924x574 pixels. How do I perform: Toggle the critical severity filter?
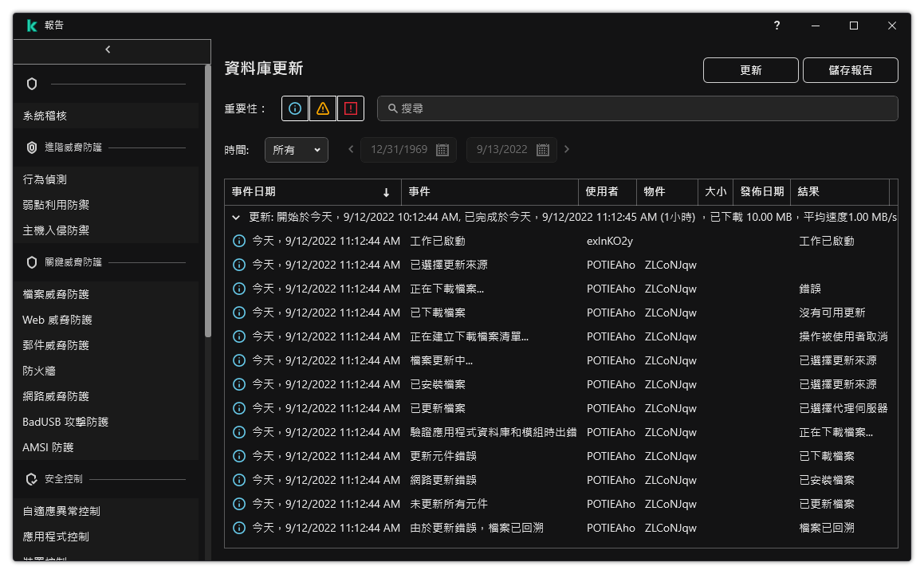(351, 108)
